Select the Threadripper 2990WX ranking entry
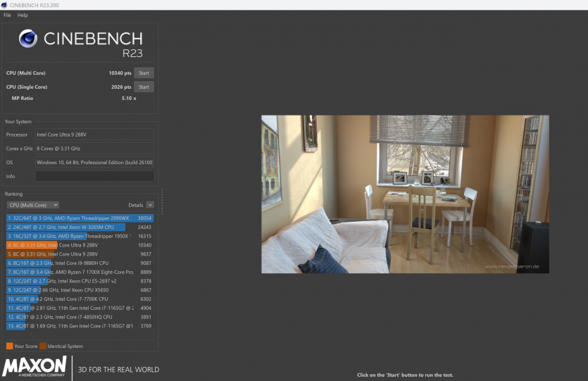The image size is (588, 381). click(80, 218)
